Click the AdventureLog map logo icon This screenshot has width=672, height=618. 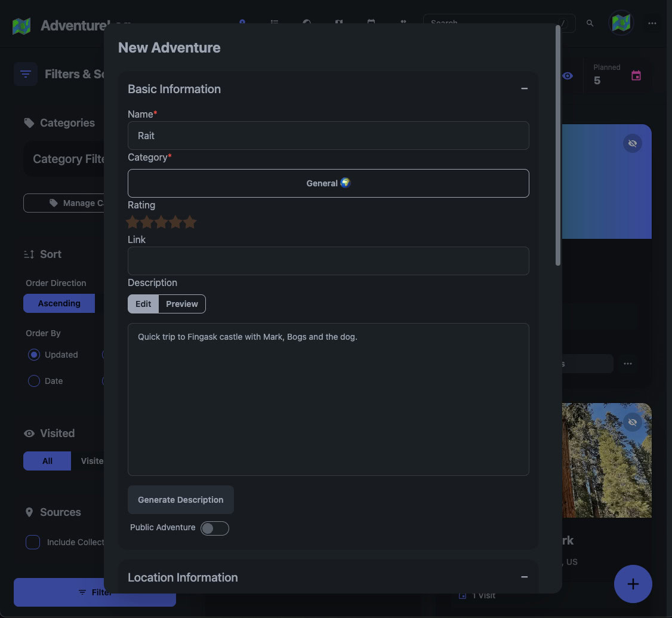point(21,26)
